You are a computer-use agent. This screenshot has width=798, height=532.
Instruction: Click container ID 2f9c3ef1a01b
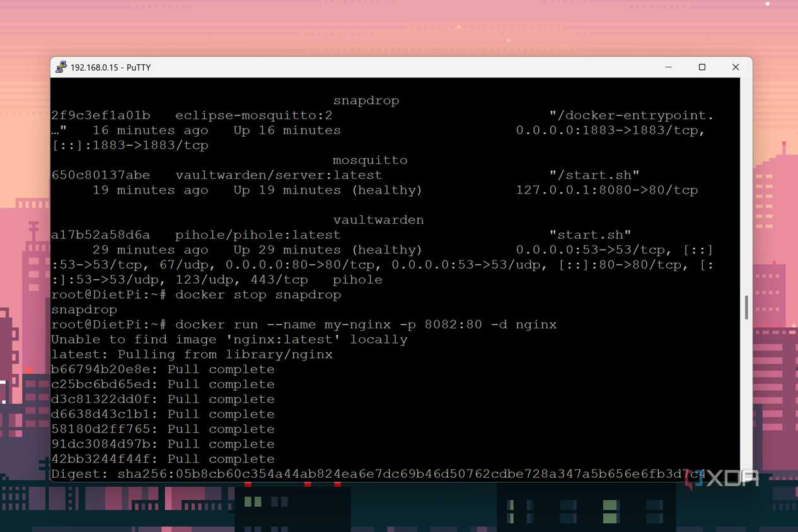point(101,115)
